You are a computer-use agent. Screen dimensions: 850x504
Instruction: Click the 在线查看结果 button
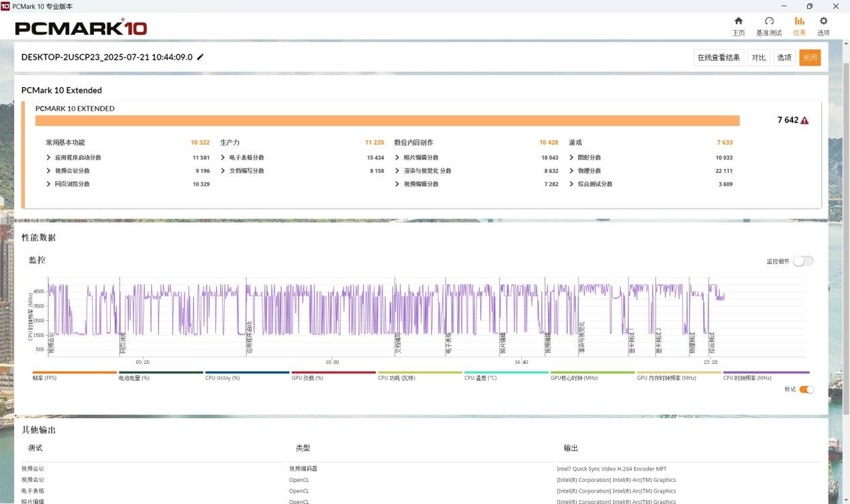tap(719, 58)
